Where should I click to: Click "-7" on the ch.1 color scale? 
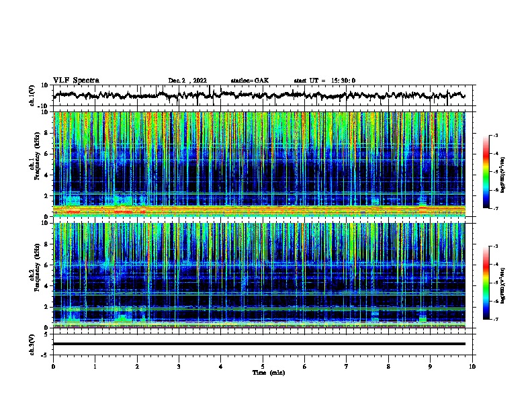496,208
